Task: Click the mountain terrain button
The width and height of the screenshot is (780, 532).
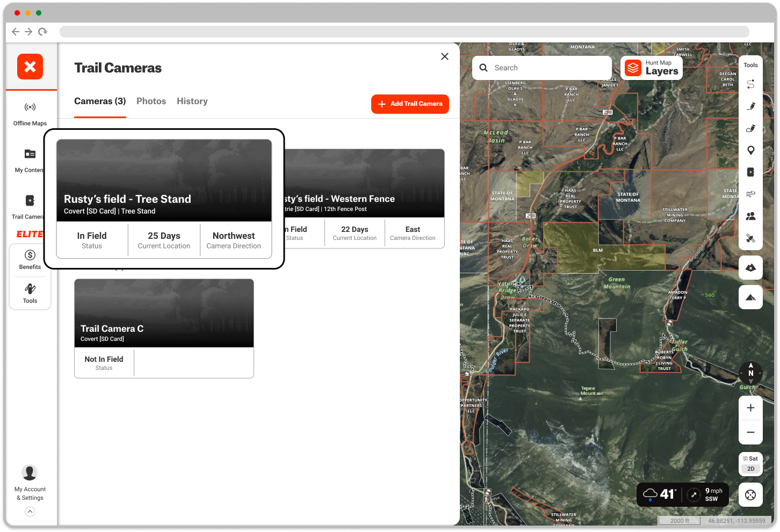Action: click(750, 297)
